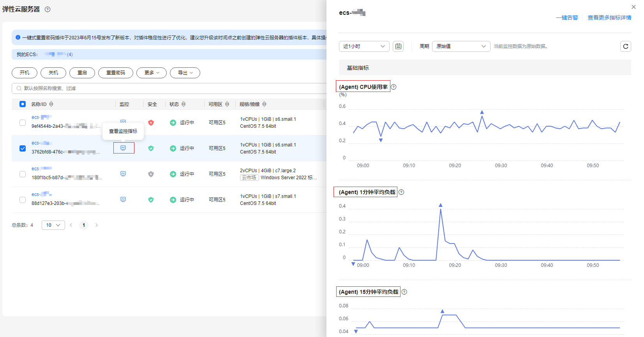Click the 关机 button
Image resolution: width=644 pixels, height=337 pixels.
(53, 73)
